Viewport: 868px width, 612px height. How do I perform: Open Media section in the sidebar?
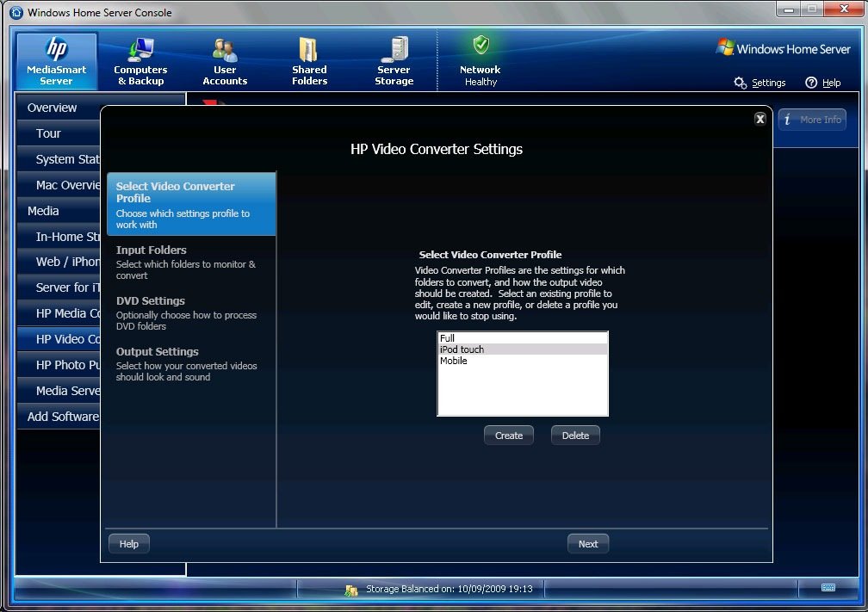(x=59, y=211)
